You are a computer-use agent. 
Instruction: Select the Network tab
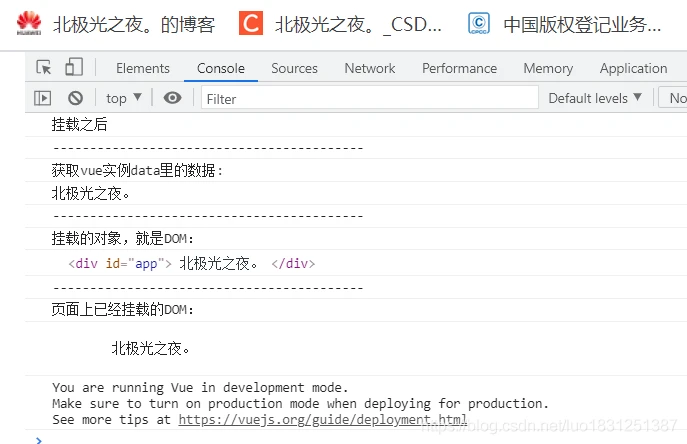pos(370,68)
